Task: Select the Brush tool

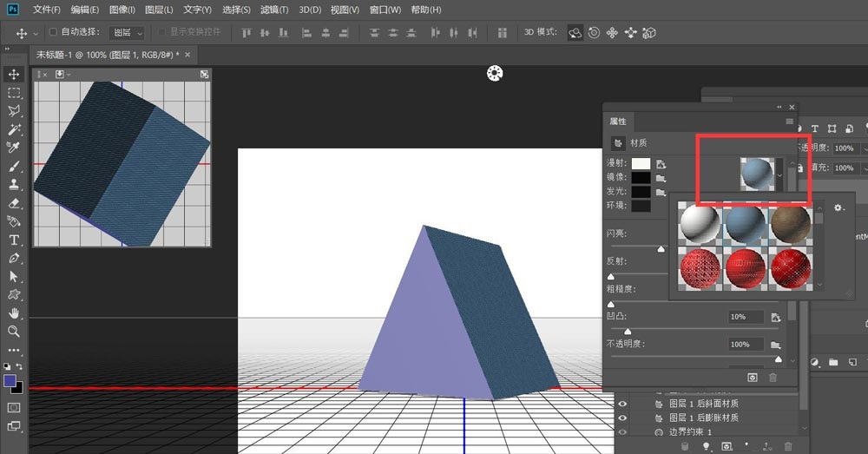Action: click(14, 166)
